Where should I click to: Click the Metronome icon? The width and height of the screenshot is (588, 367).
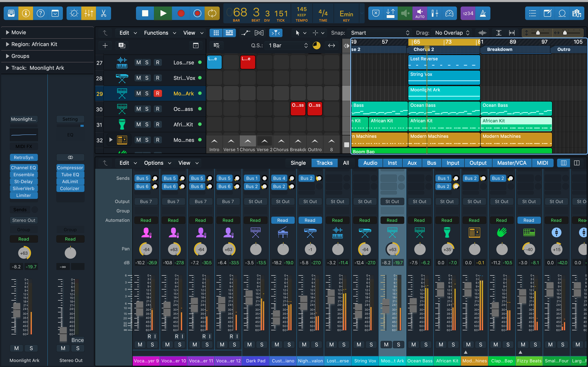pos(483,13)
